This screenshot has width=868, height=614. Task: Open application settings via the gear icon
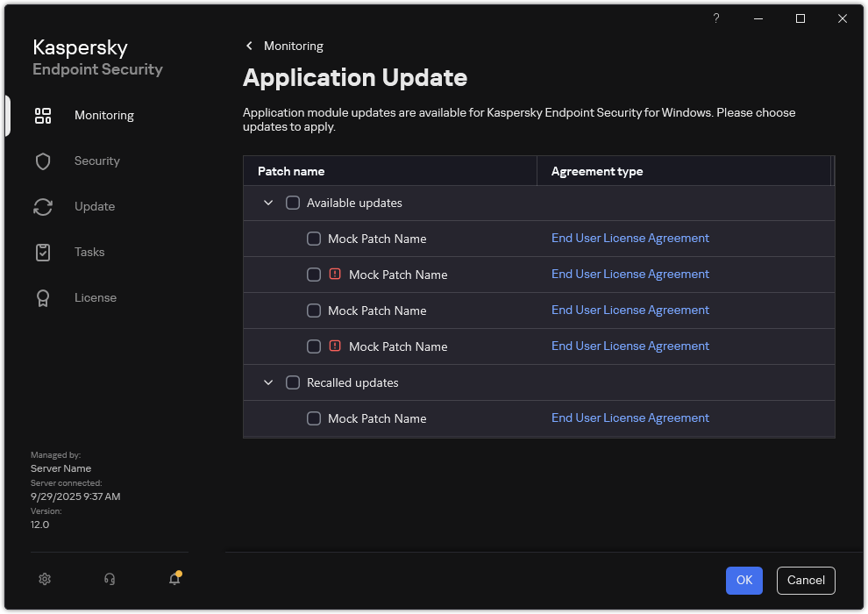click(44, 579)
